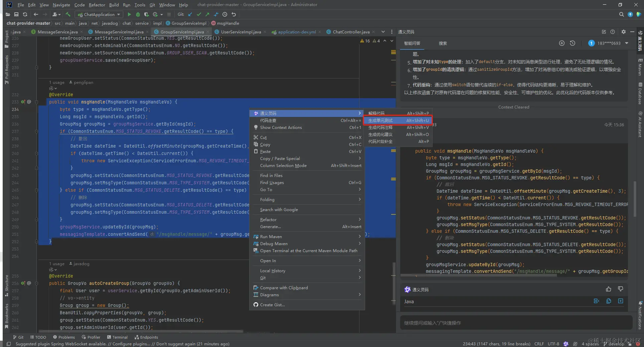Viewport: 644px width, 347px height.
Task: Click editor horizontal scrollbar
Action: tap(142, 331)
